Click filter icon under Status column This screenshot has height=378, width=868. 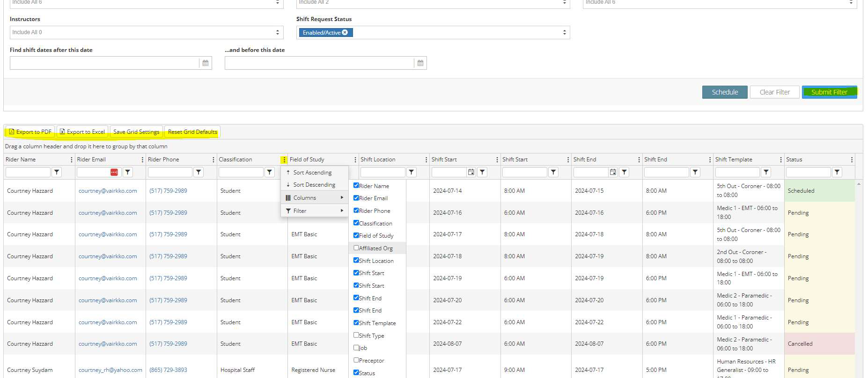837,172
